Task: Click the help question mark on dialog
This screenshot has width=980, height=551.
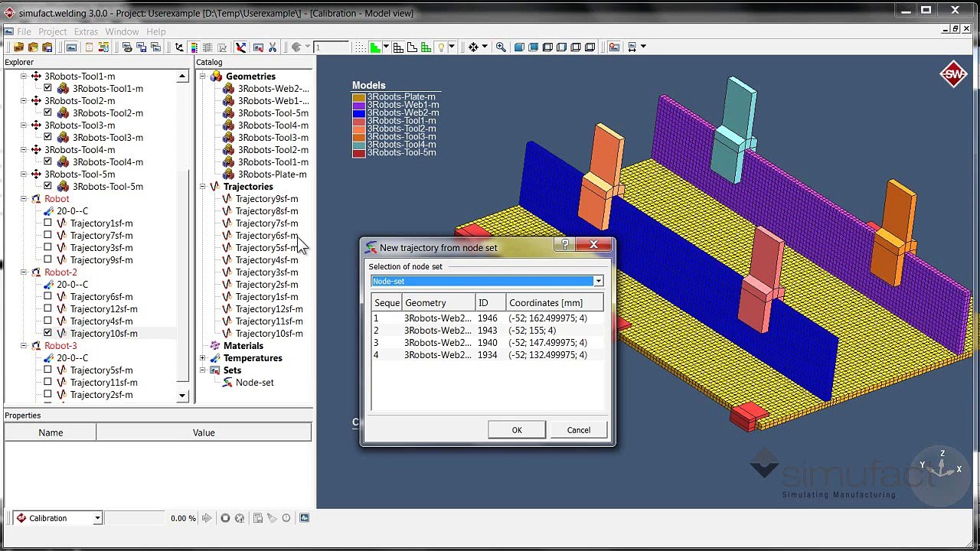Action: pos(565,245)
